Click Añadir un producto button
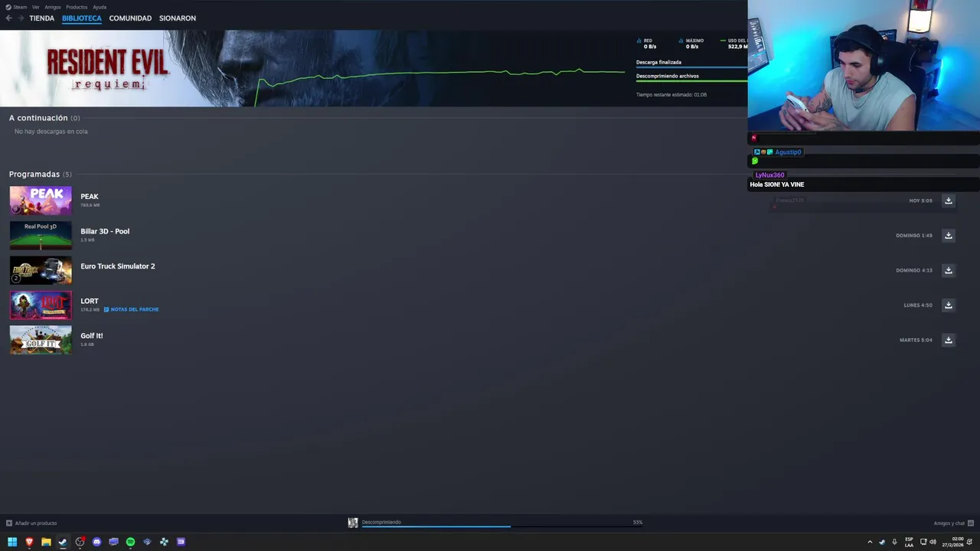Screen dimensions: 980x551 [31, 523]
